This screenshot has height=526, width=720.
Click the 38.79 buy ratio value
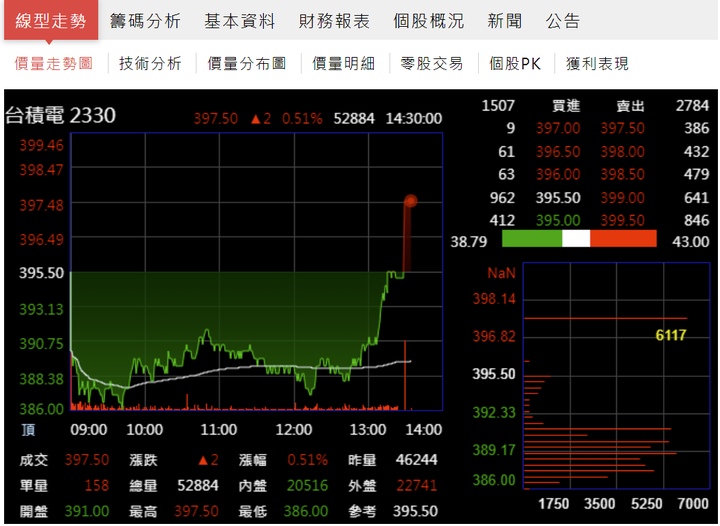468,241
